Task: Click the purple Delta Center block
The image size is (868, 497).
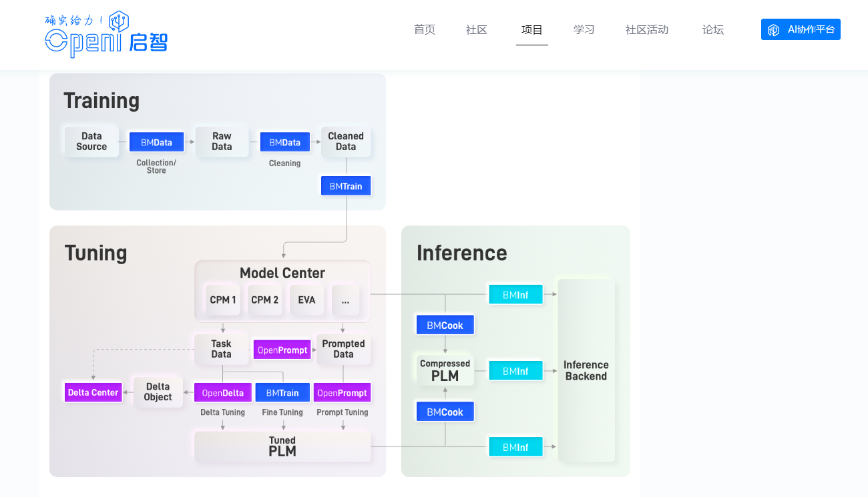Action: (93, 392)
